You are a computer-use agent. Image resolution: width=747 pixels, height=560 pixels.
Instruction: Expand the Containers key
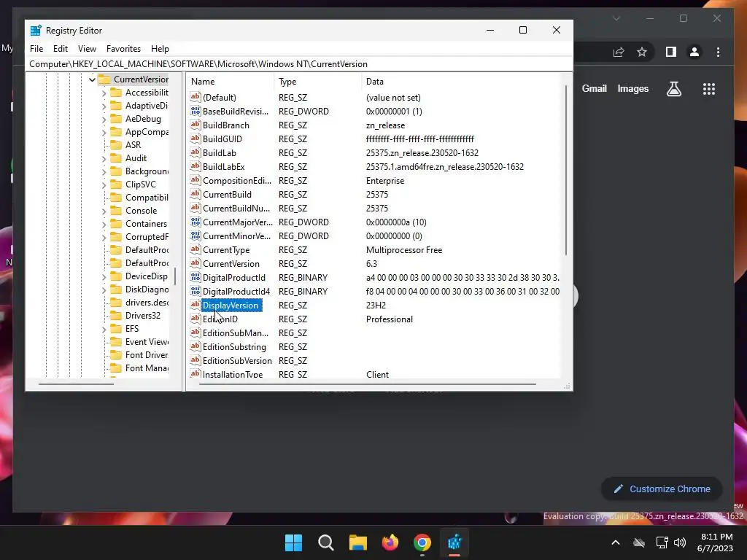[104, 224]
